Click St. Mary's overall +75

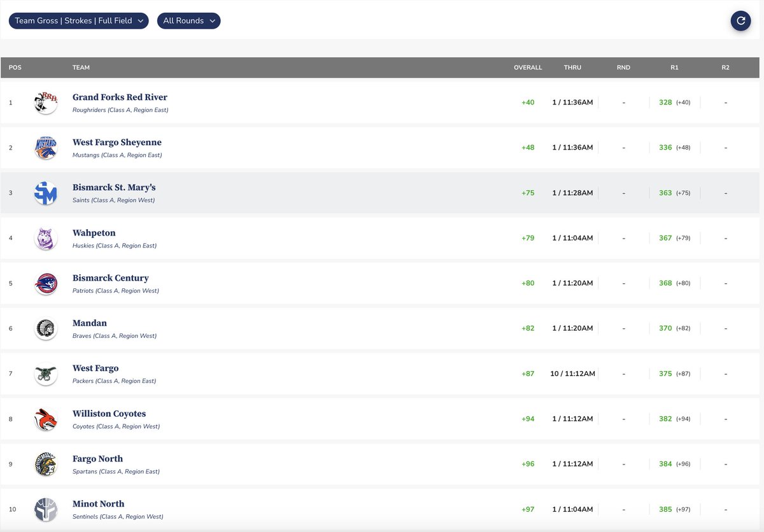pos(528,193)
